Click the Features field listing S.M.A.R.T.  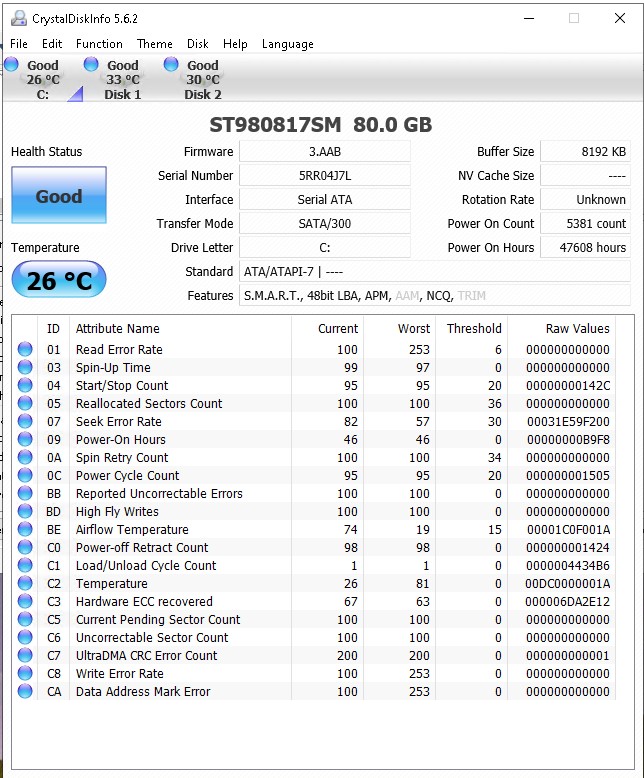[435, 295]
